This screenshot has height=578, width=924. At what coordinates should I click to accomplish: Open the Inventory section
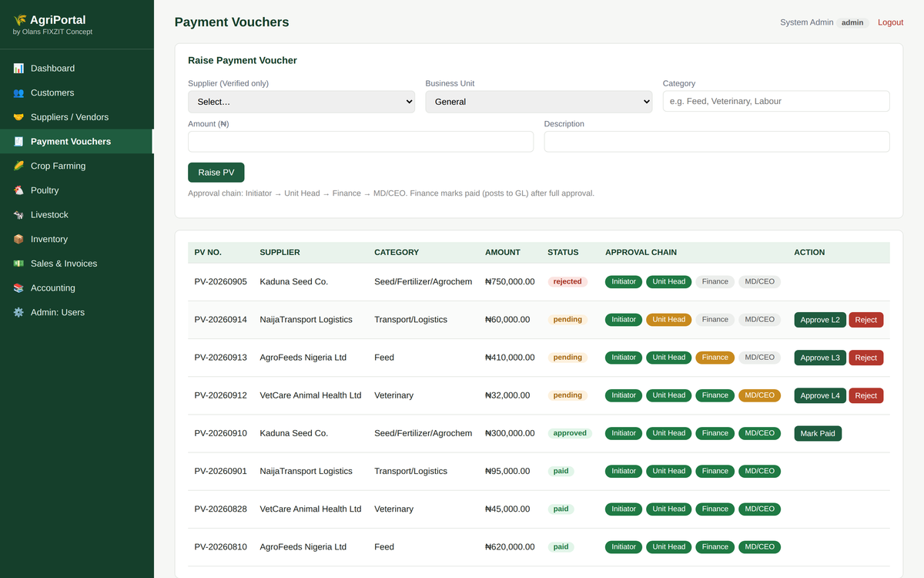click(x=77, y=239)
